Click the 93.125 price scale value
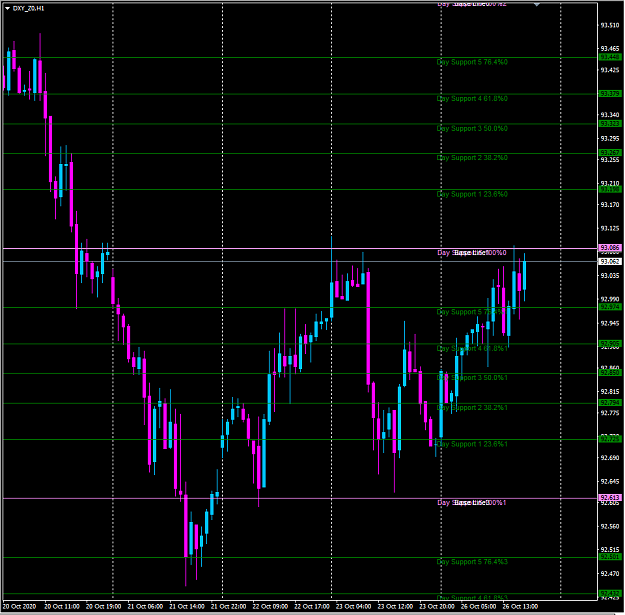625x615 pixels. [610, 228]
